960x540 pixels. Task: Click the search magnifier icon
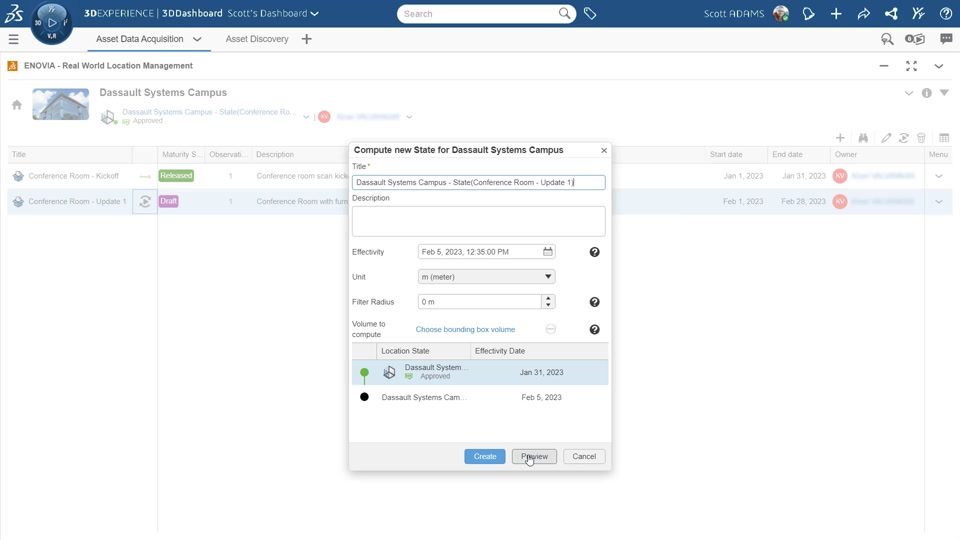[564, 13]
